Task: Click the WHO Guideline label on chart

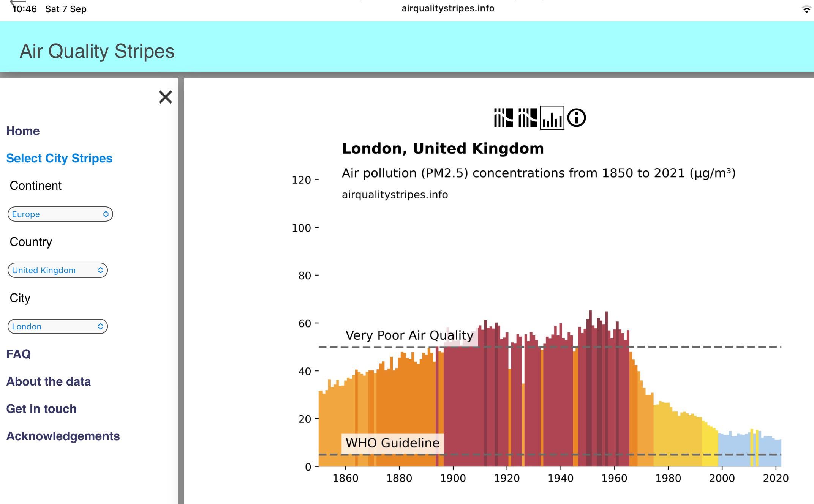Action: (392, 443)
